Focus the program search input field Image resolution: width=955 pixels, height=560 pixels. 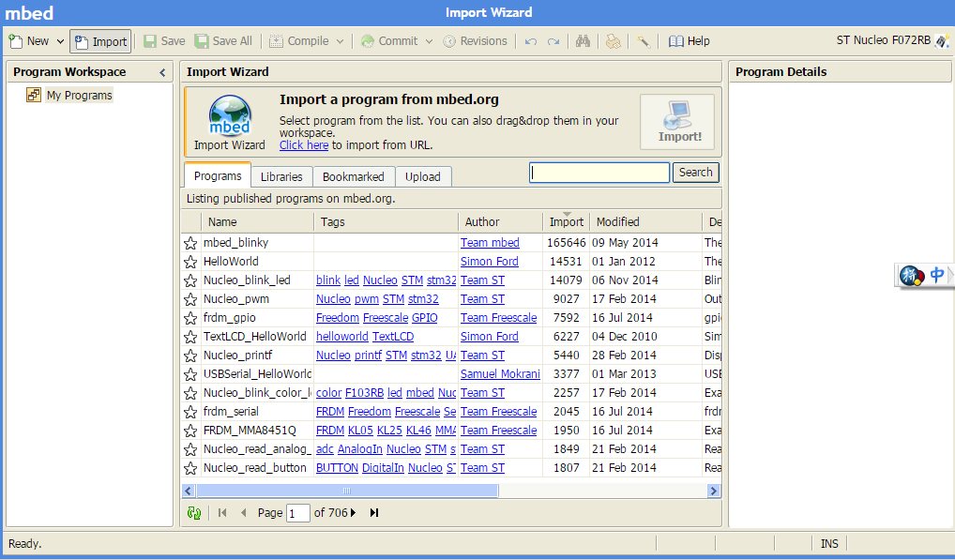(x=599, y=173)
